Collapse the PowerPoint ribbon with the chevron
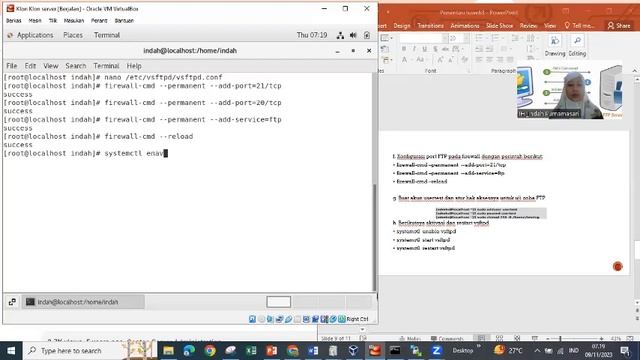640x360 pixels. coord(635,71)
